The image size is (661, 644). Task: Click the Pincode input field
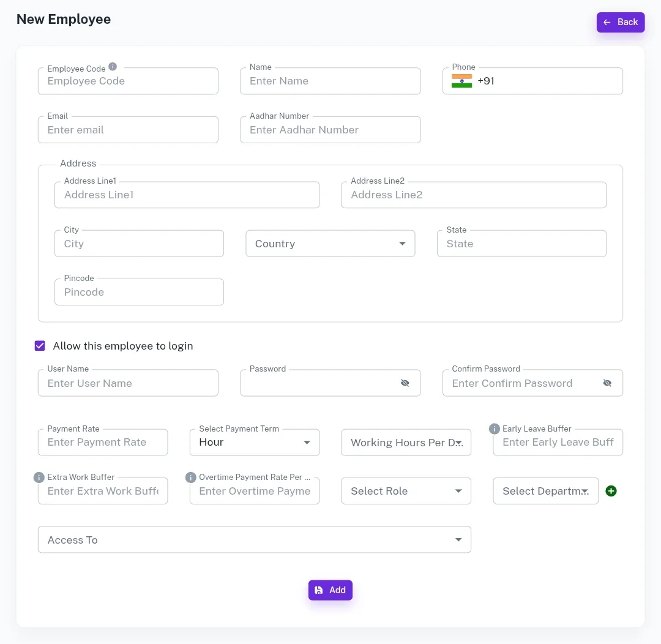[139, 292]
